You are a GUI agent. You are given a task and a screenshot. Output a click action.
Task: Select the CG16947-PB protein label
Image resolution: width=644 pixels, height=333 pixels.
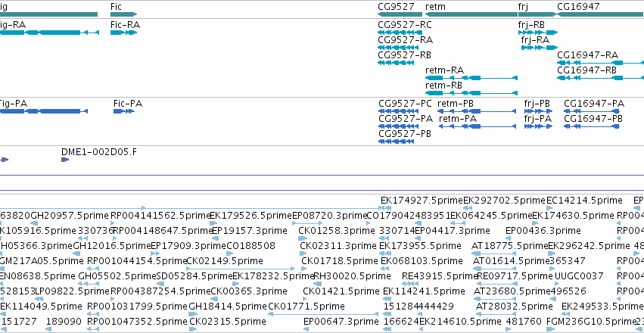[593, 119]
